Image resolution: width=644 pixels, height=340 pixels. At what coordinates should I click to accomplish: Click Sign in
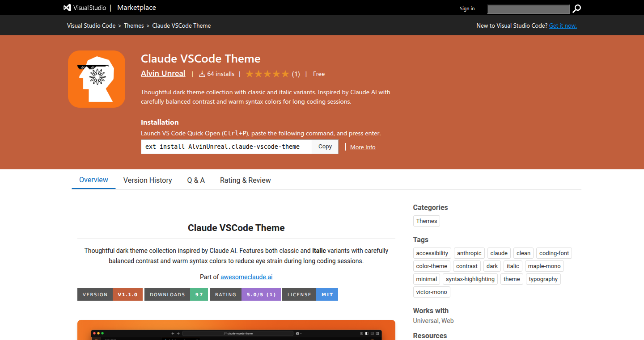coord(467,8)
